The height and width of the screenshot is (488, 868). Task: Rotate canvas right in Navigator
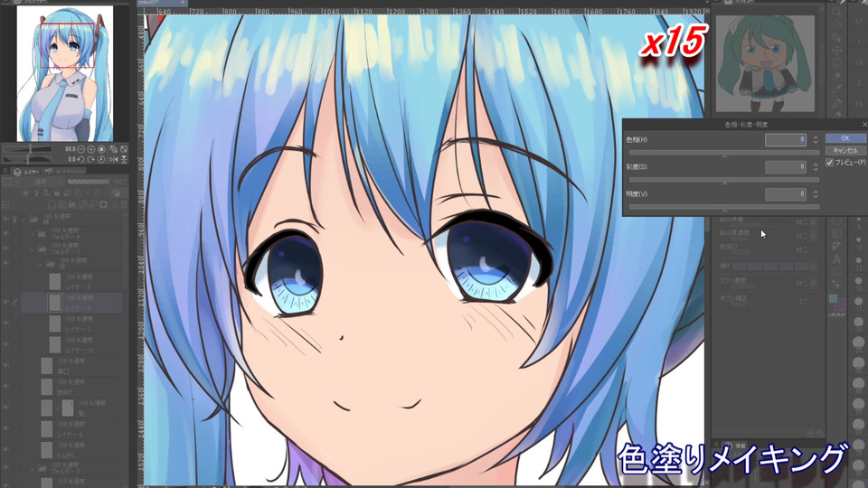click(90, 159)
